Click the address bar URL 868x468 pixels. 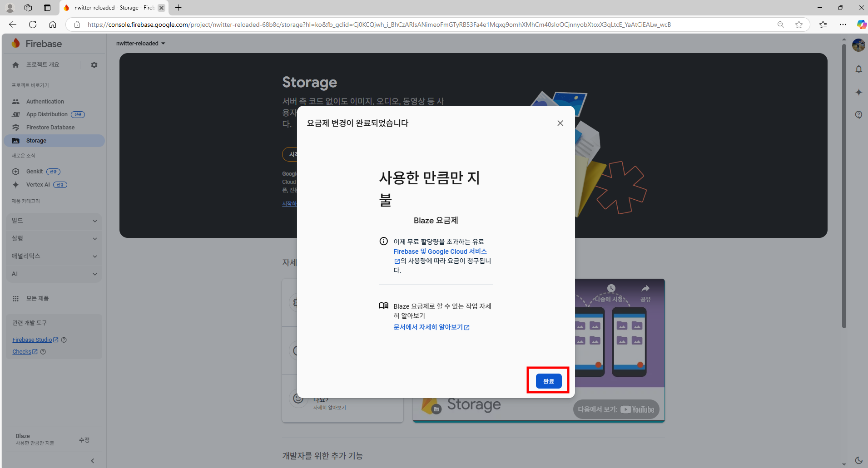coord(379,25)
